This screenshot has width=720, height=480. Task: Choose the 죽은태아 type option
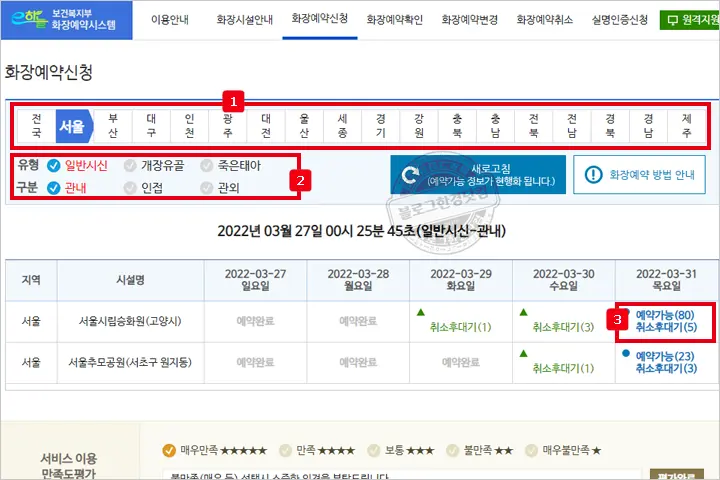coord(231,165)
